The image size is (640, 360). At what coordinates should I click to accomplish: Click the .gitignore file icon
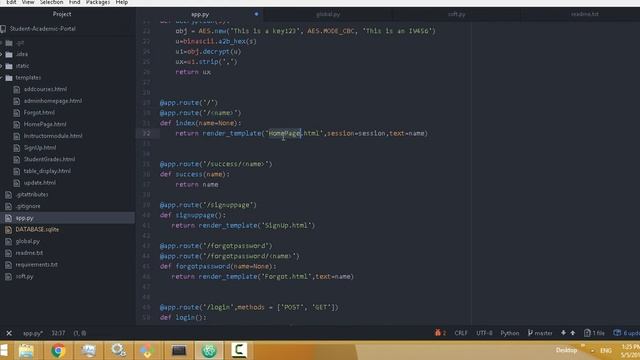pos(9,207)
